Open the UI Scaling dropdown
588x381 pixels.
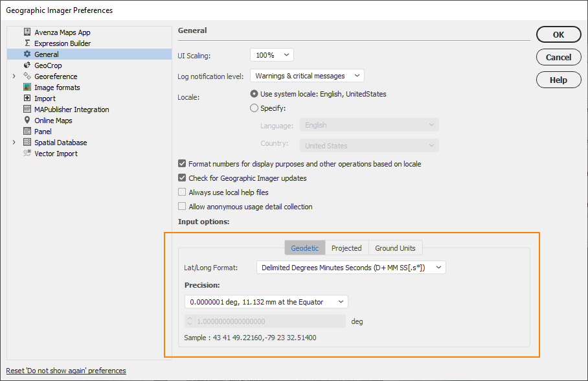pos(272,55)
